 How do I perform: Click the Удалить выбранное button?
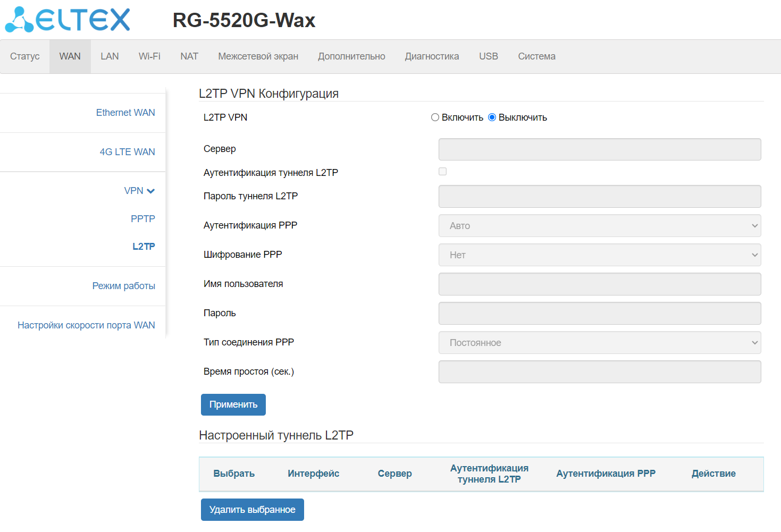[252, 510]
